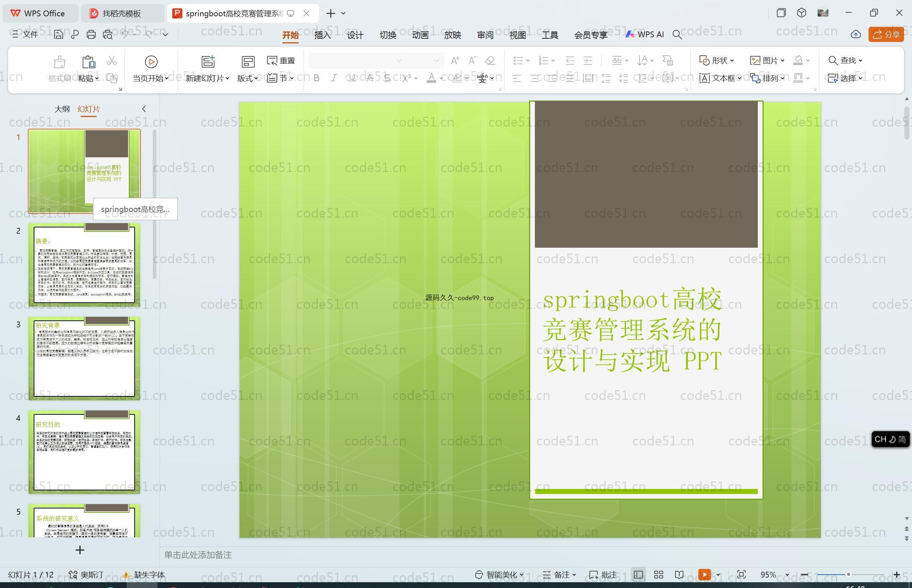The image size is (912, 588).
Task: Click the Missing Fonts (缺失字体) warning
Action: (144, 575)
